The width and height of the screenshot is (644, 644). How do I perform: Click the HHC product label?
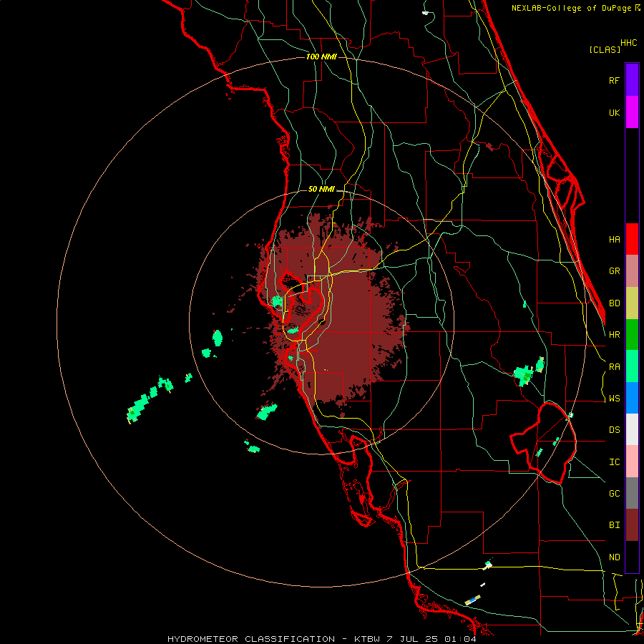click(x=628, y=43)
